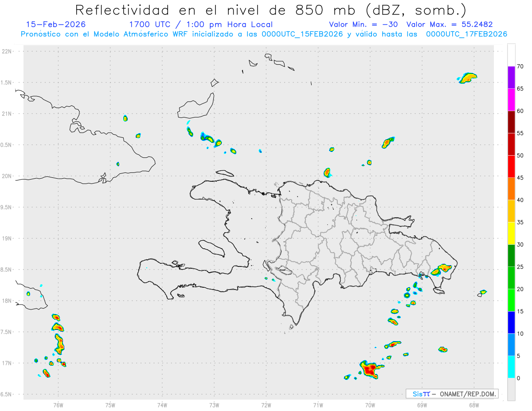Select the 'Valor Max. = 55.2482' text
The image size is (532, 411).
tap(450, 24)
